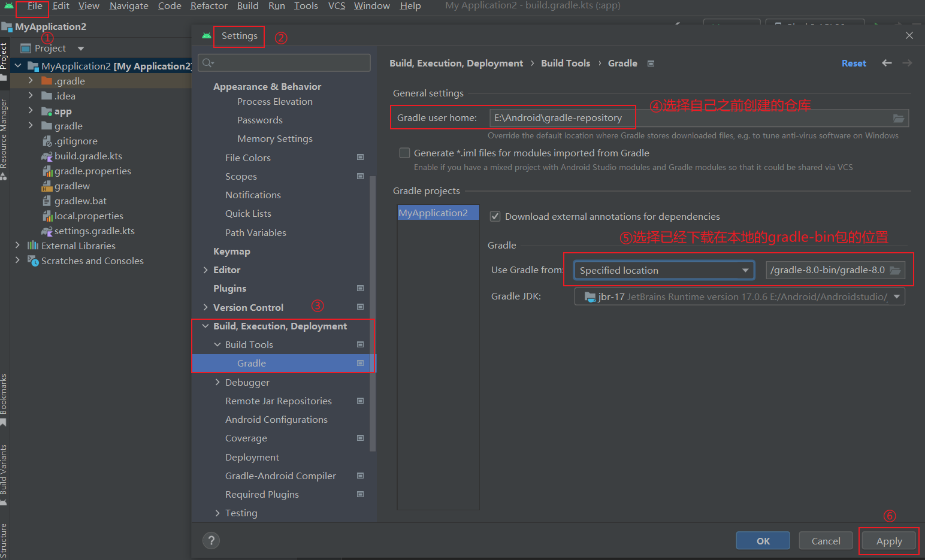
Task: Collapse the Build Tools subgroup
Action: (x=217, y=345)
